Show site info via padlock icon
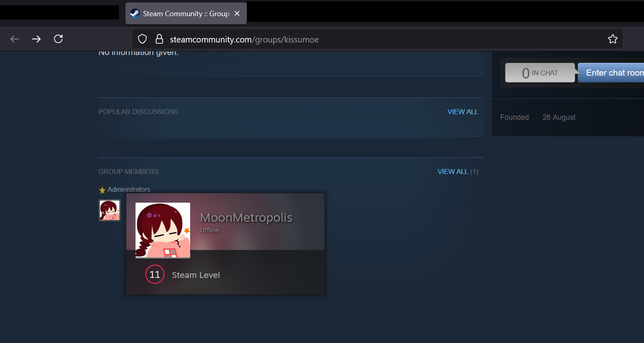This screenshot has height=343, width=644. click(159, 39)
